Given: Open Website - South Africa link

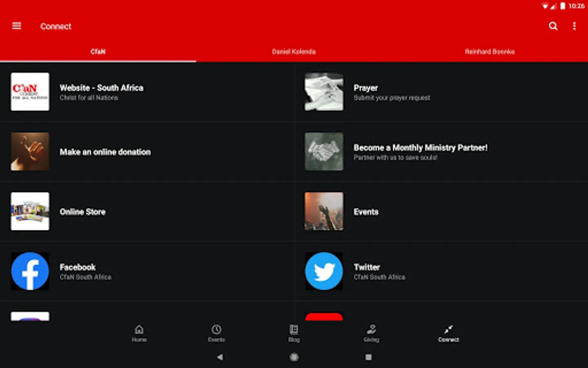Looking at the screenshot, I should [x=147, y=92].
